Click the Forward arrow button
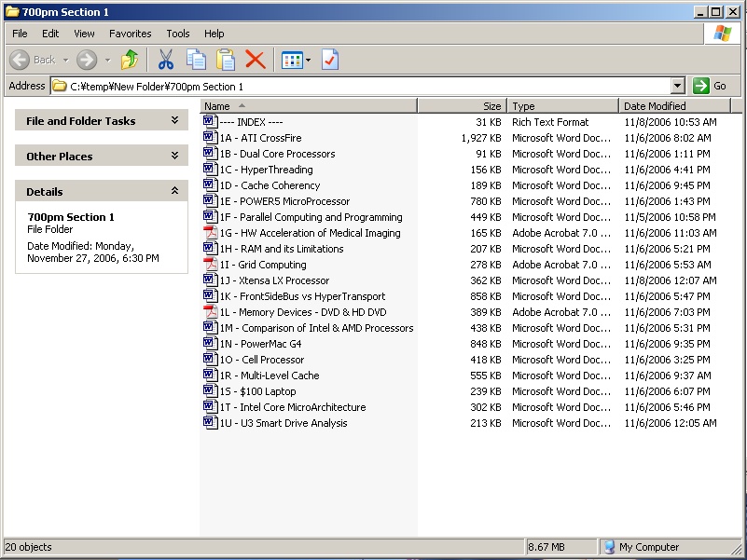 click(x=87, y=60)
